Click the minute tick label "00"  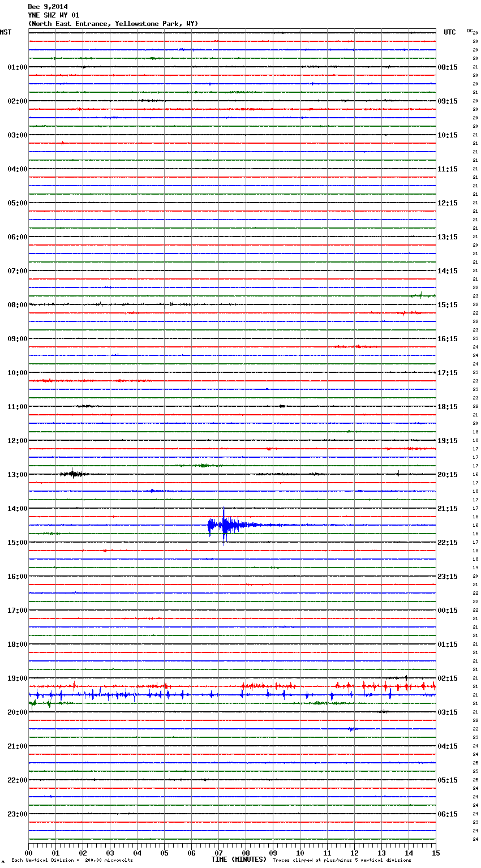(28, 853)
